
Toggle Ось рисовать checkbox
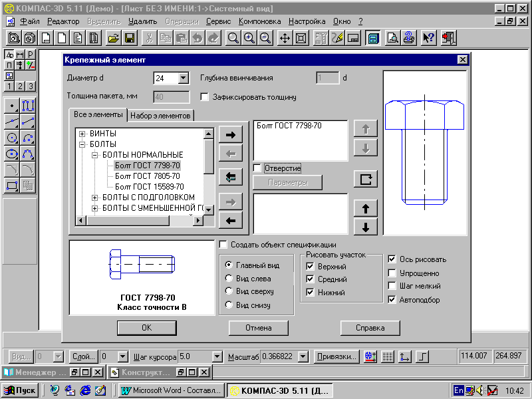[x=392, y=259]
